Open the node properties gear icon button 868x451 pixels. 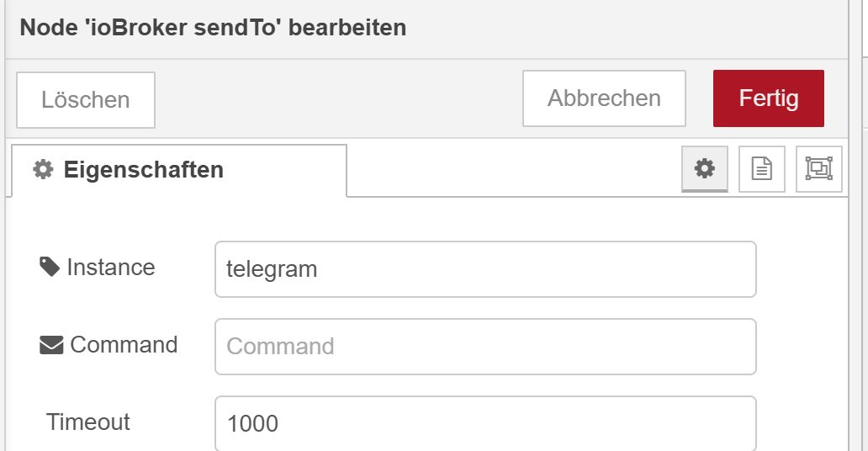pyautogui.click(x=704, y=169)
